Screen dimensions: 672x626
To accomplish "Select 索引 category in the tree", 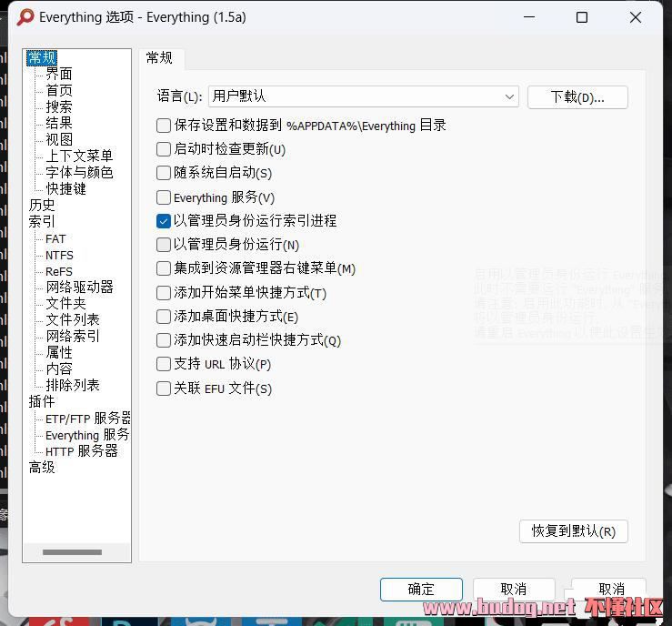I will click(x=42, y=221).
